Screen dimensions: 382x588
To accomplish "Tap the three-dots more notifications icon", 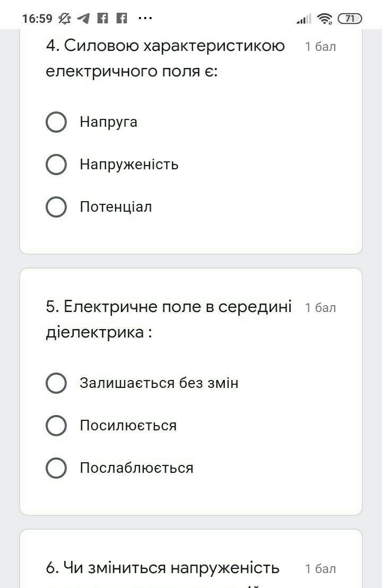I will (x=145, y=19).
